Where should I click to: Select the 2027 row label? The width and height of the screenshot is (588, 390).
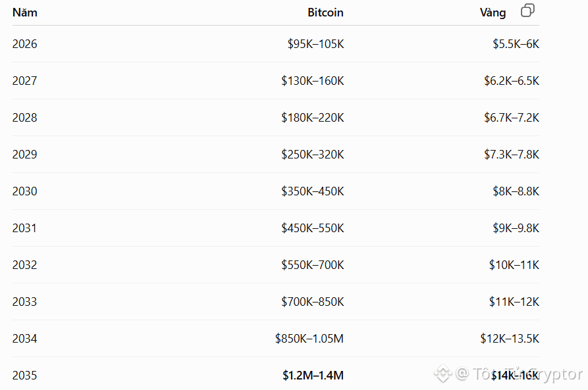pos(25,80)
